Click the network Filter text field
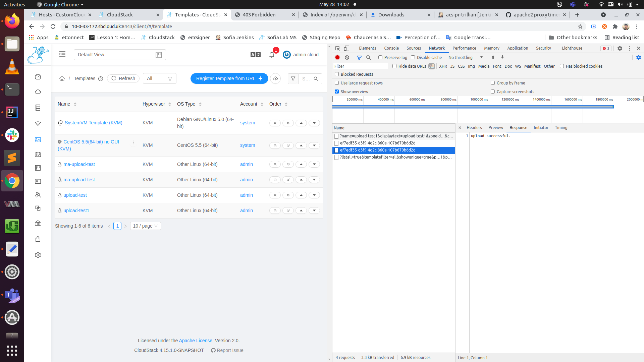The width and height of the screenshot is (644, 362). pyautogui.click(x=361, y=66)
